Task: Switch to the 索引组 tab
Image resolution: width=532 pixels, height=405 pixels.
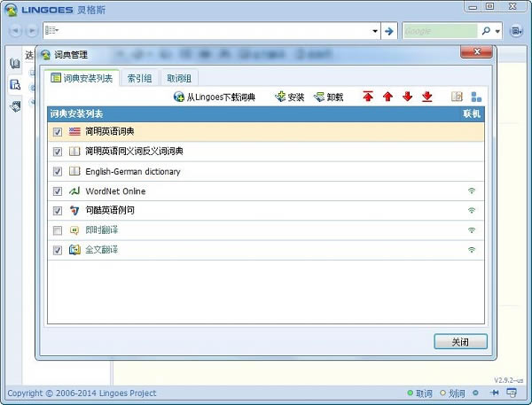Action: tap(139, 78)
